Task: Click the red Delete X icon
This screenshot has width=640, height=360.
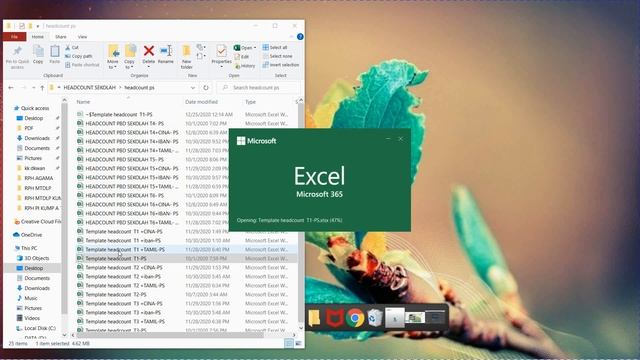Action: 149,51
